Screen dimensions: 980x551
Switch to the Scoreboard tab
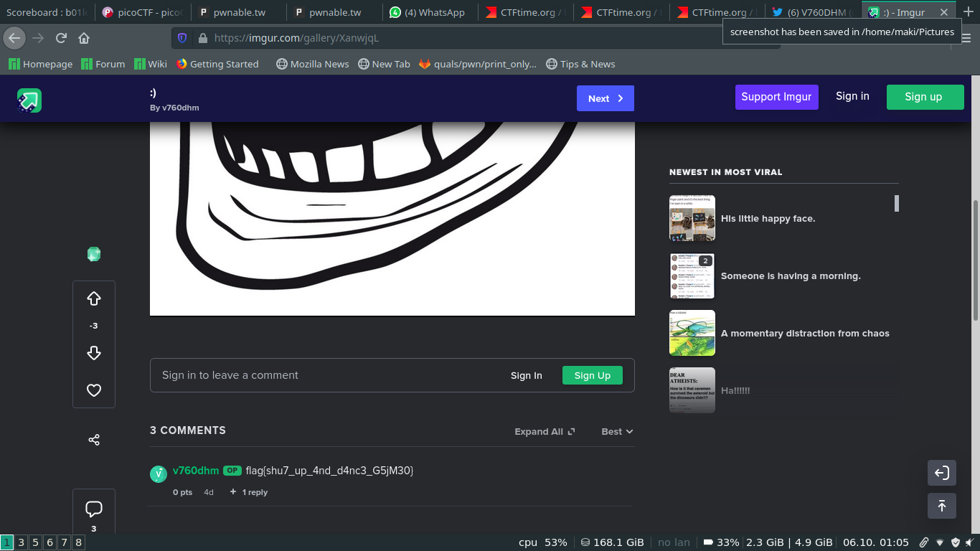(47, 12)
